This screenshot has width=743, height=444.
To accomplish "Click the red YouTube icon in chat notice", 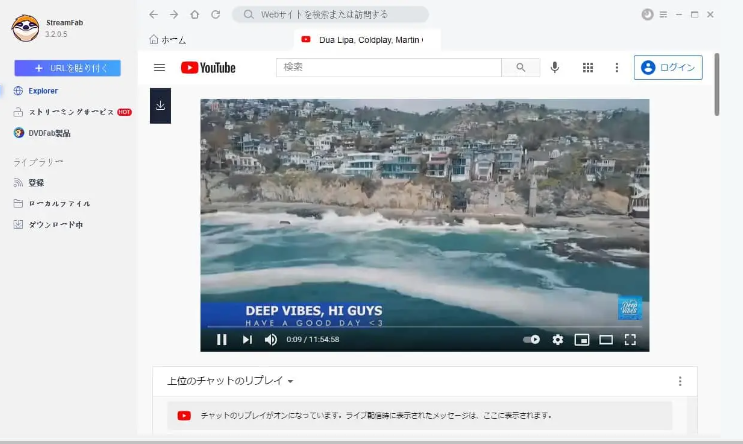I will pyautogui.click(x=184, y=416).
